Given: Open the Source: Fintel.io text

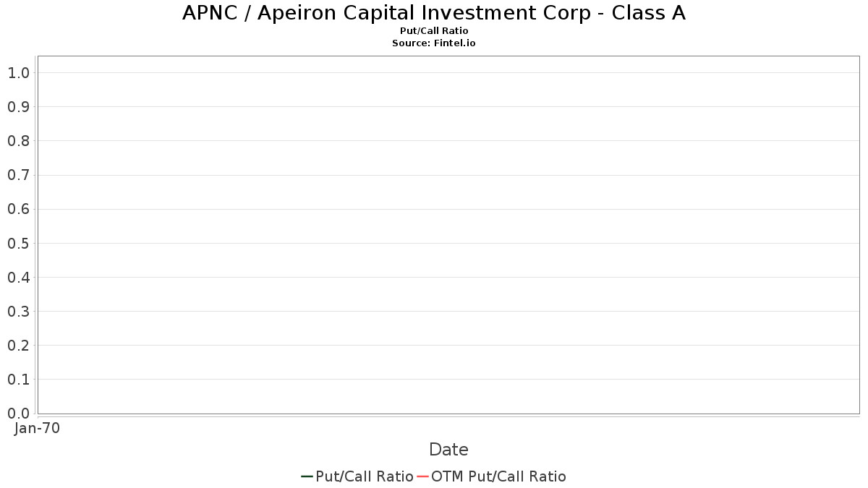Looking at the screenshot, I should coord(434,43).
